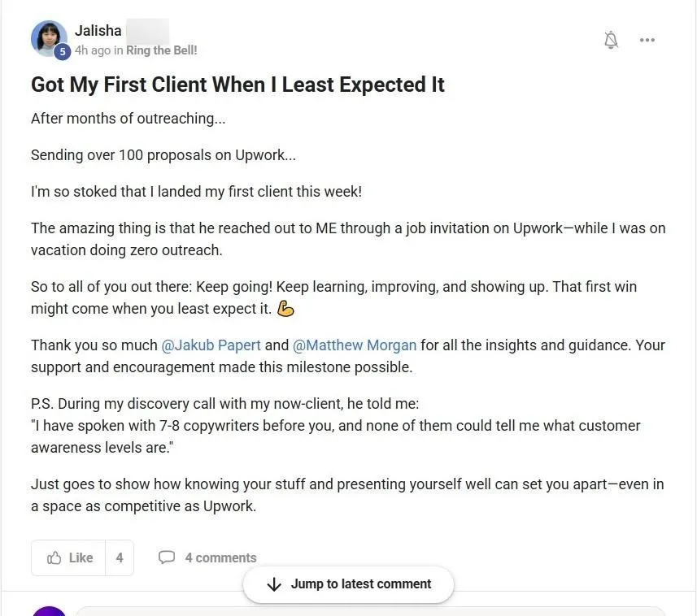Viewport: 697px width, 616px height.
Task: View the 4 likes count
Action: click(120, 557)
